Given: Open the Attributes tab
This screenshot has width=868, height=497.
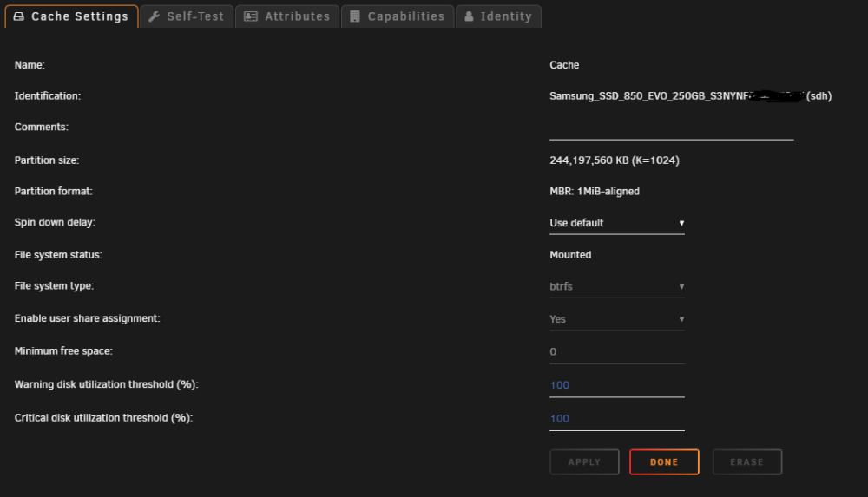Looking at the screenshot, I should tap(287, 16).
